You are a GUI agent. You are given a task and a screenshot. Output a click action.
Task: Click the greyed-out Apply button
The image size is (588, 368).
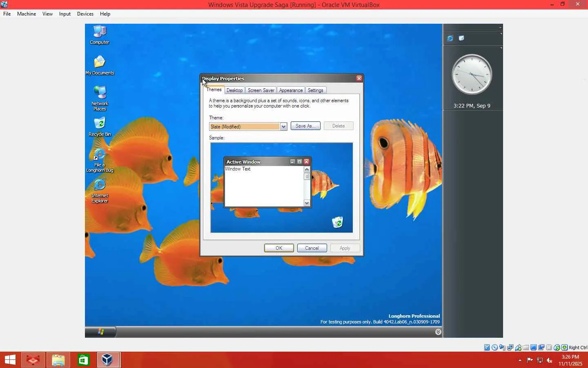tap(345, 248)
